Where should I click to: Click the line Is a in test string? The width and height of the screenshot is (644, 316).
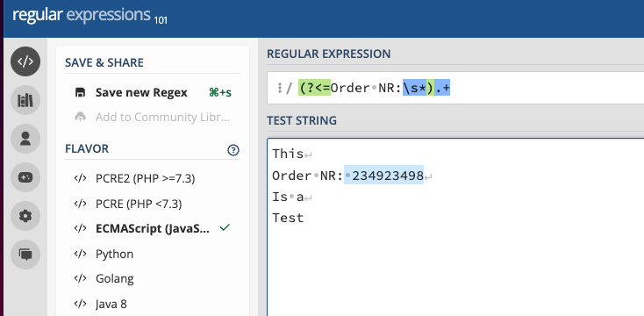(x=288, y=197)
